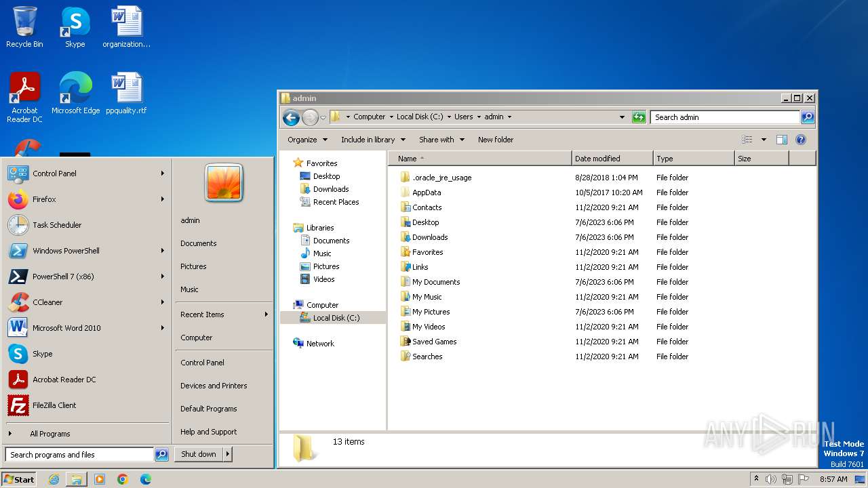Open All Programs list
Screen dimensions: 868x488
[x=87, y=434]
